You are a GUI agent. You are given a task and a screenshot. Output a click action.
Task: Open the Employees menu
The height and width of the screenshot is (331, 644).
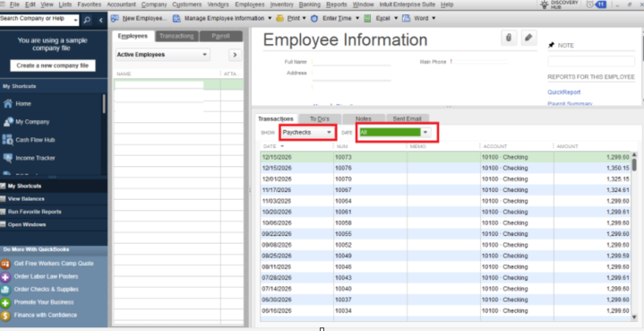tap(250, 4)
